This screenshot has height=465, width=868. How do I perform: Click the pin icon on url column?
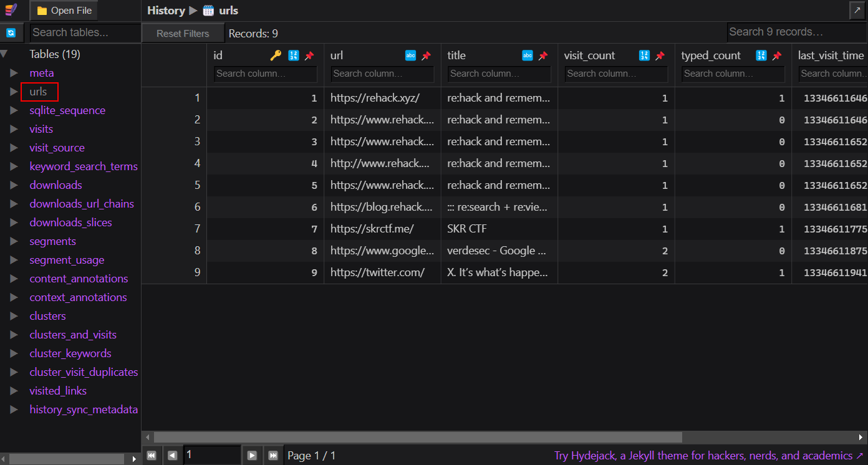click(426, 56)
